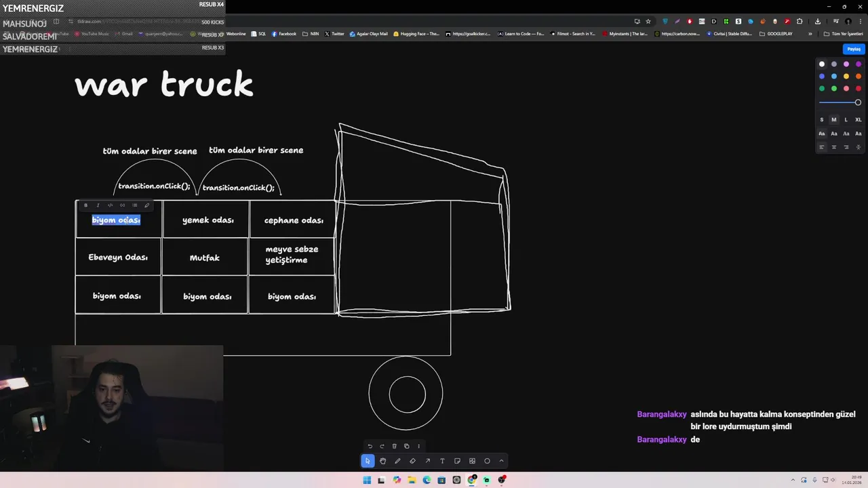The height and width of the screenshot is (488, 868).
Task: Open the GOOGLEPLAY bookmark folder
Action: [x=776, y=34]
